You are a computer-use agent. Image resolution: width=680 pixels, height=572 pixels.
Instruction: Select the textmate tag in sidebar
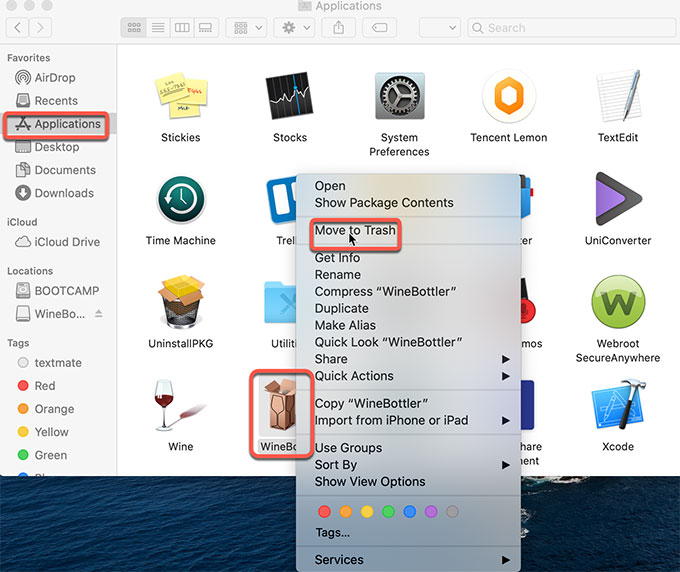(58, 363)
